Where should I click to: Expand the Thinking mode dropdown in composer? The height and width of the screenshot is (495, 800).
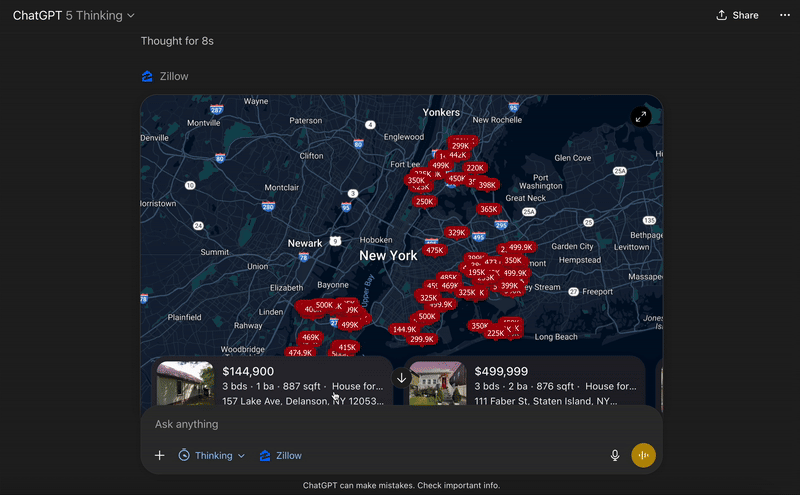[x=211, y=456]
